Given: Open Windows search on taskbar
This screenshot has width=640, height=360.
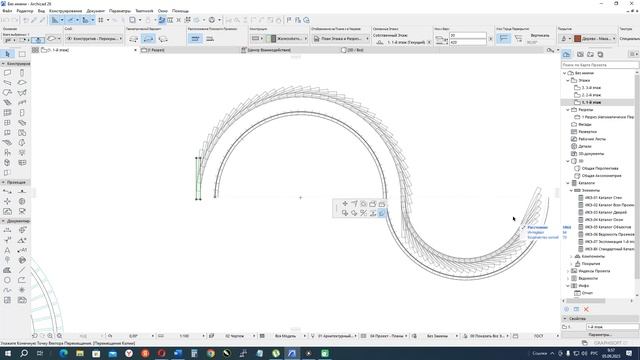Looking at the screenshot, I should [x=24, y=353].
